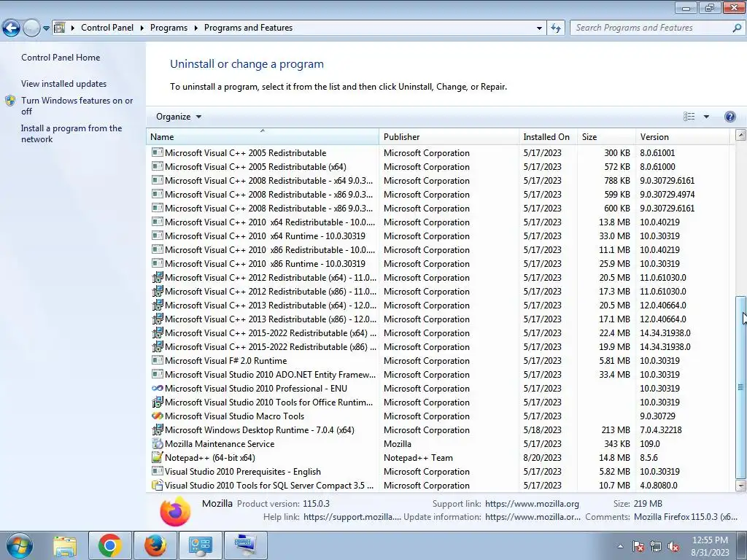Expand the arrow after the Programs breadcrumb
Viewport: 747px width, 560px height.
pyautogui.click(x=196, y=28)
